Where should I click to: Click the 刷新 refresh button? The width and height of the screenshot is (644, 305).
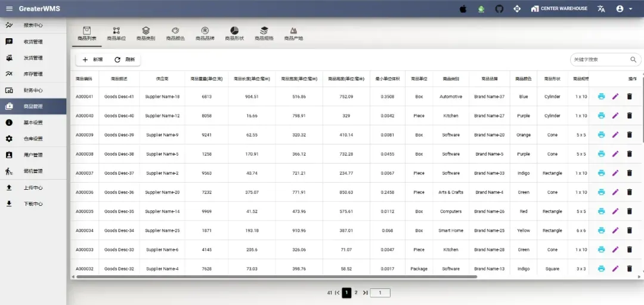coord(125,60)
